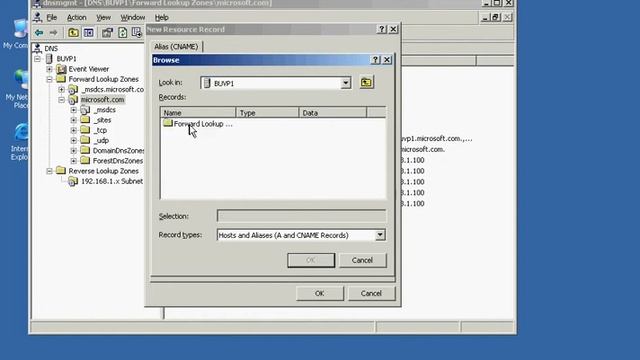Image resolution: width=640 pixels, height=360 pixels.
Task: Toggle the Show/Hide Console Tree icon
Action: (89, 33)
